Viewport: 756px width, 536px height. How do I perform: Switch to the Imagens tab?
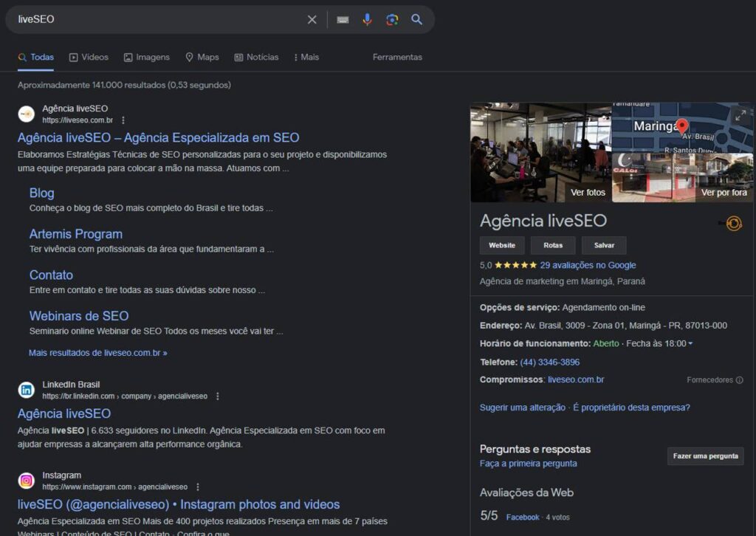pyautogui.click(x=147, y=57)
